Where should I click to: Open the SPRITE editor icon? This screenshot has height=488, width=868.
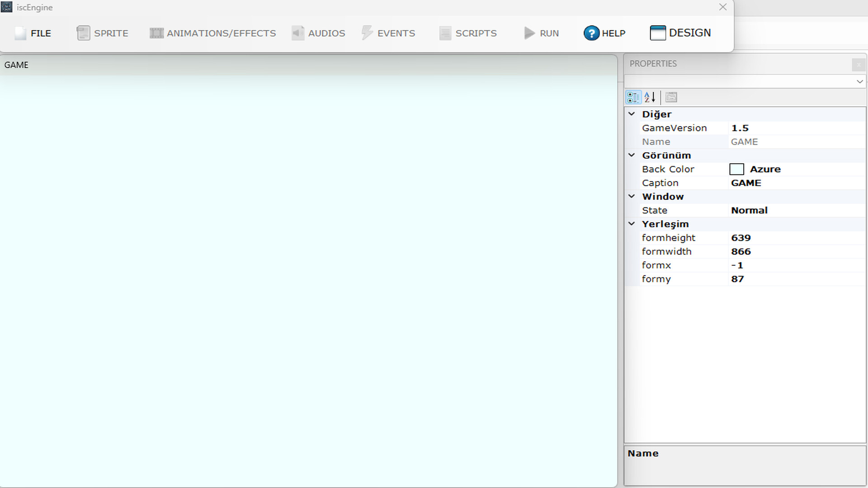pyautogui.click(x=83, y=33)
